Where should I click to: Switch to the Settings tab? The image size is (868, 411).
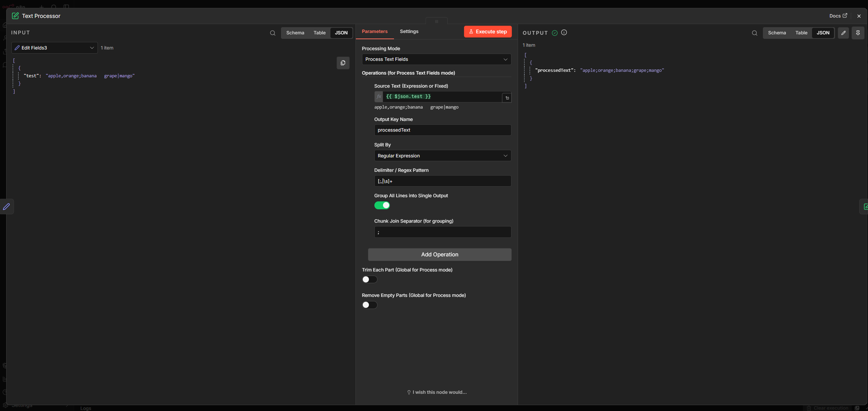409,31
